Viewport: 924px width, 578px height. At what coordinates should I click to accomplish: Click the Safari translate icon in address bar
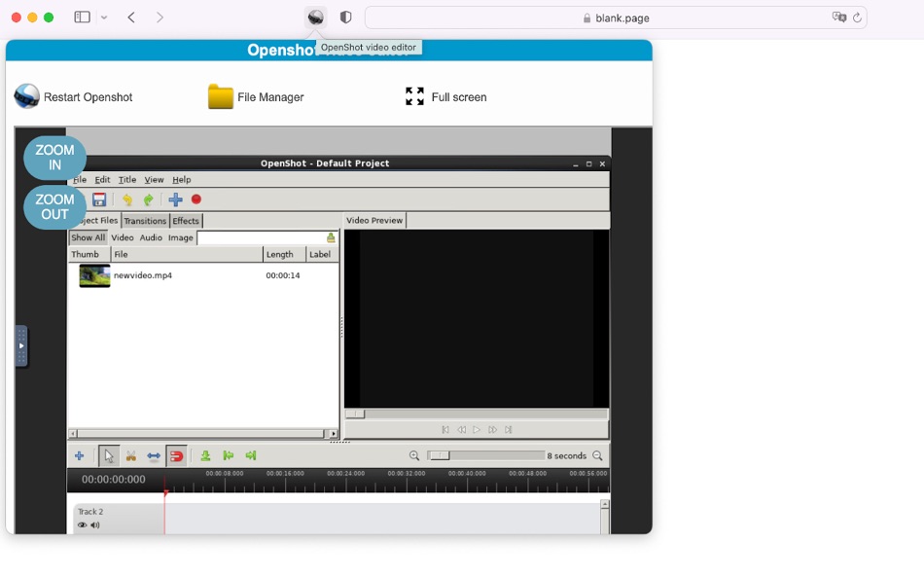coord(839,18)
